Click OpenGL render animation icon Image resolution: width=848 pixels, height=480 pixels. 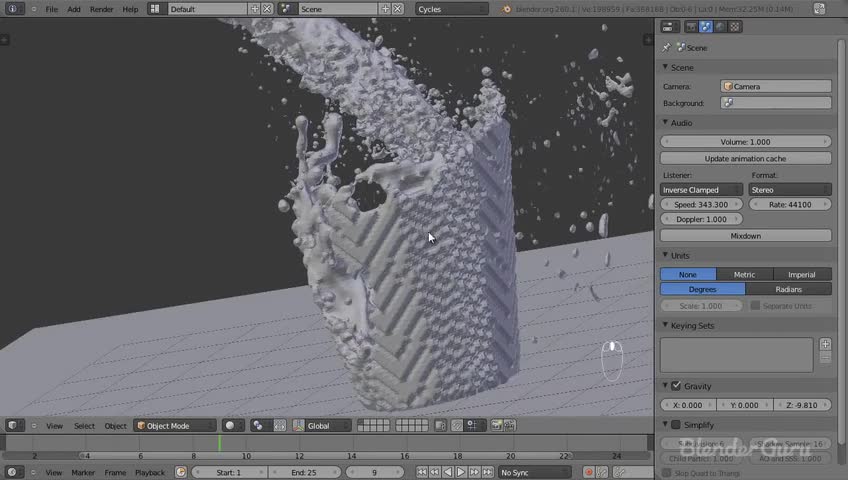pos(509,425)
